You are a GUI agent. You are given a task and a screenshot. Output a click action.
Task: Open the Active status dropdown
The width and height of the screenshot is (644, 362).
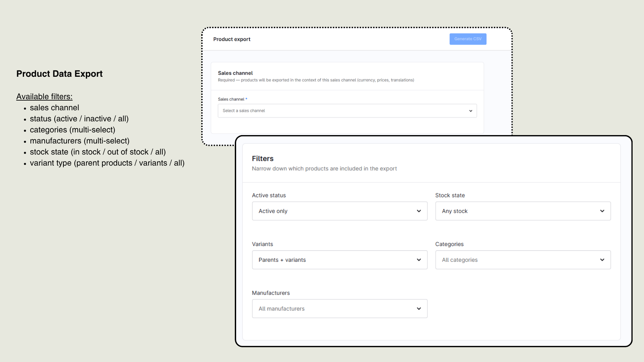(x=339, y=211)
